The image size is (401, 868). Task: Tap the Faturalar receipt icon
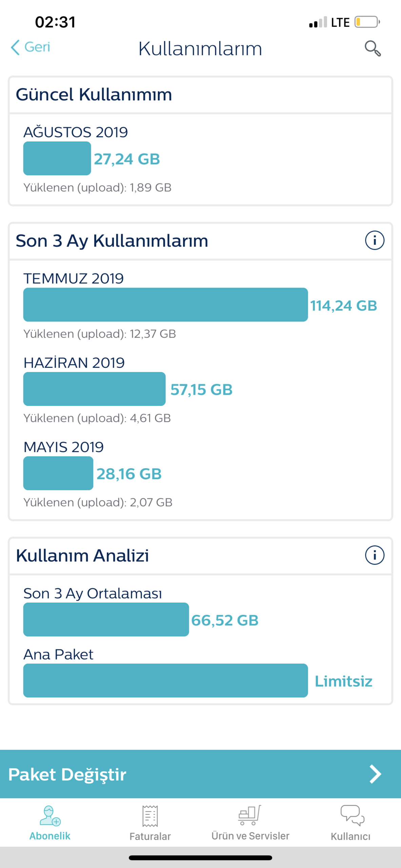(x=150, y=816)
